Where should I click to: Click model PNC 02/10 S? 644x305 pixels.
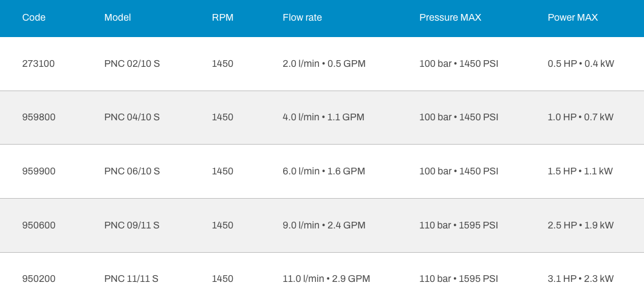click(132, 64)
